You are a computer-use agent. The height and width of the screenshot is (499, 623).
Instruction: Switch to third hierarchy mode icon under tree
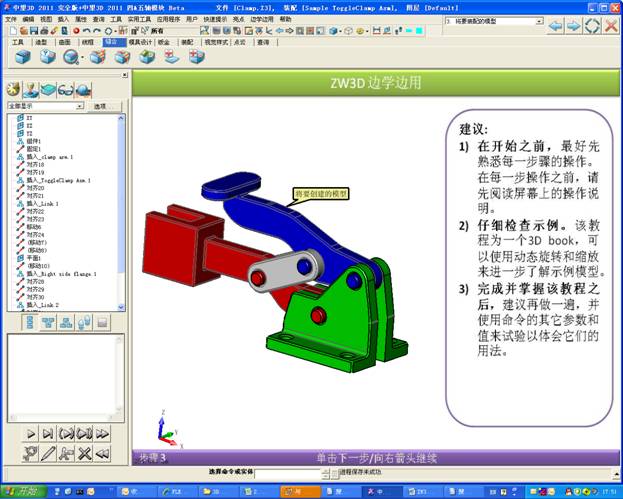pos(66,323)
